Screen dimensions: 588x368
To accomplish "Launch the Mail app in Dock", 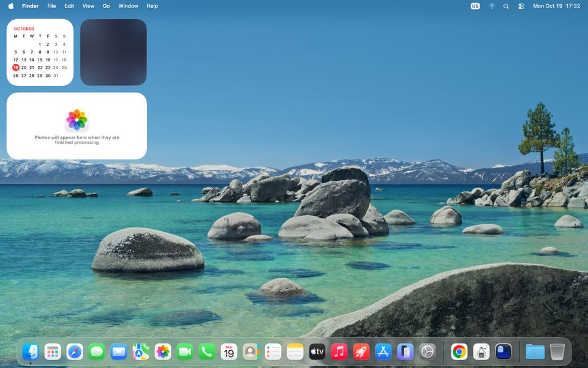I will pos(119,352).
